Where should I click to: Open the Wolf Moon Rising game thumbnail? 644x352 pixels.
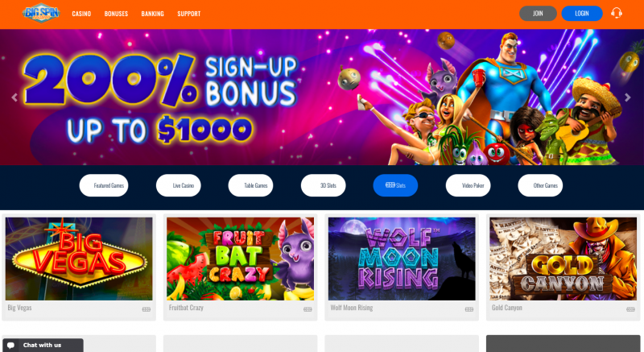(402, 259)
